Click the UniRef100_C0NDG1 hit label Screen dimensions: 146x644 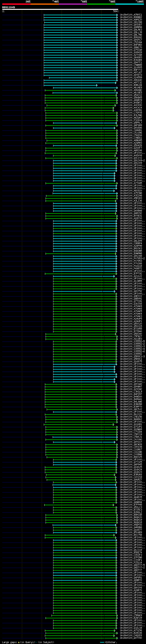tap(131, 138)
